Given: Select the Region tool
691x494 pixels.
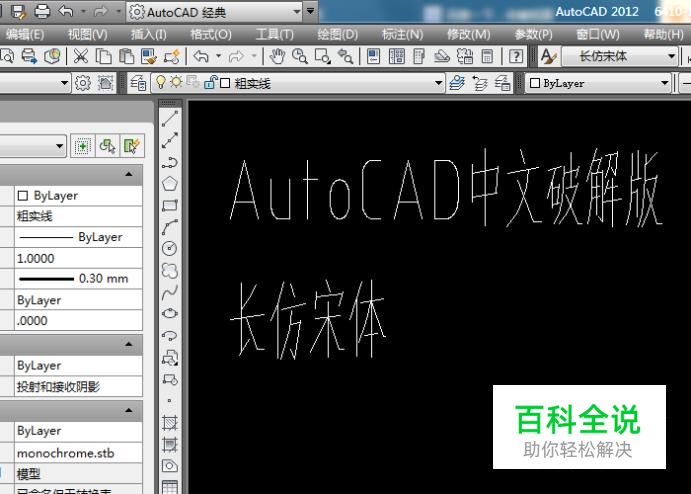Looking at the screenshot, I should coord(170,466).
